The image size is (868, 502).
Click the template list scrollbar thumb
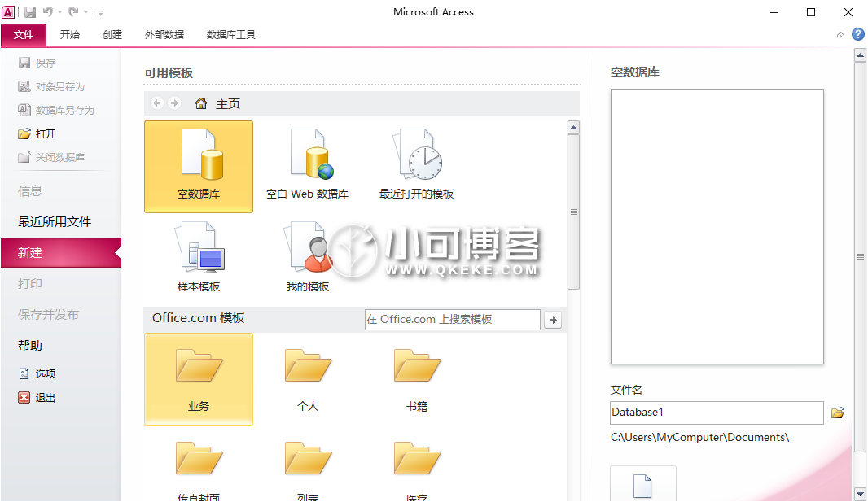coord(573,212)
